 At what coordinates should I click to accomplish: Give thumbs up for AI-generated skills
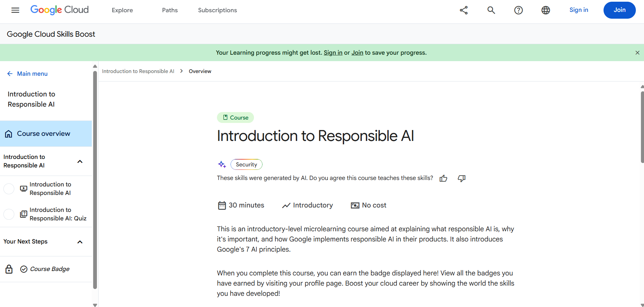click(443, 178)
